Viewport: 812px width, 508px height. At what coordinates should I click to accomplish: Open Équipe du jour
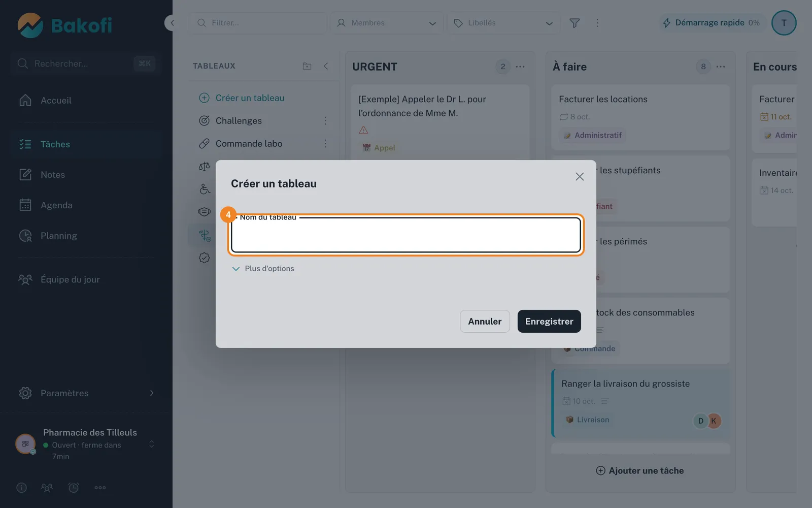86,279
